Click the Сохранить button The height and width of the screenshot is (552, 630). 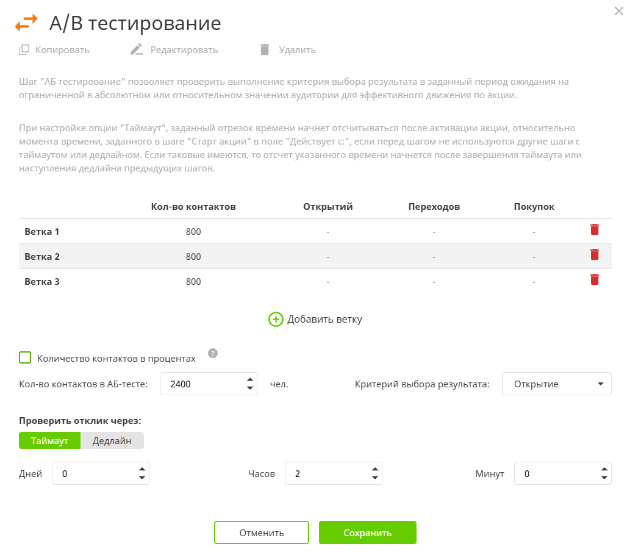click(367, 533)
